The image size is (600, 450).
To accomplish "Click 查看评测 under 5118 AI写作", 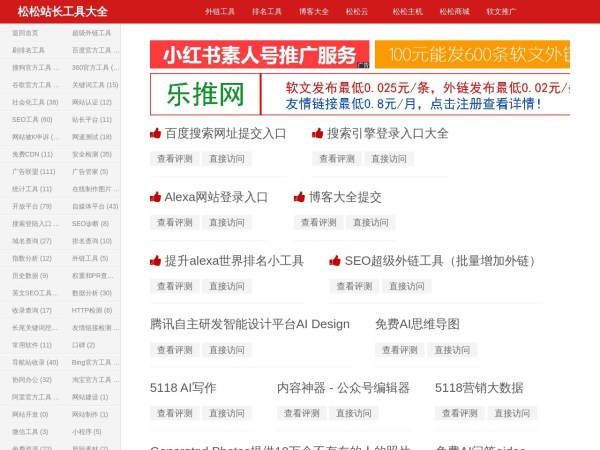I will coord(175,413).
